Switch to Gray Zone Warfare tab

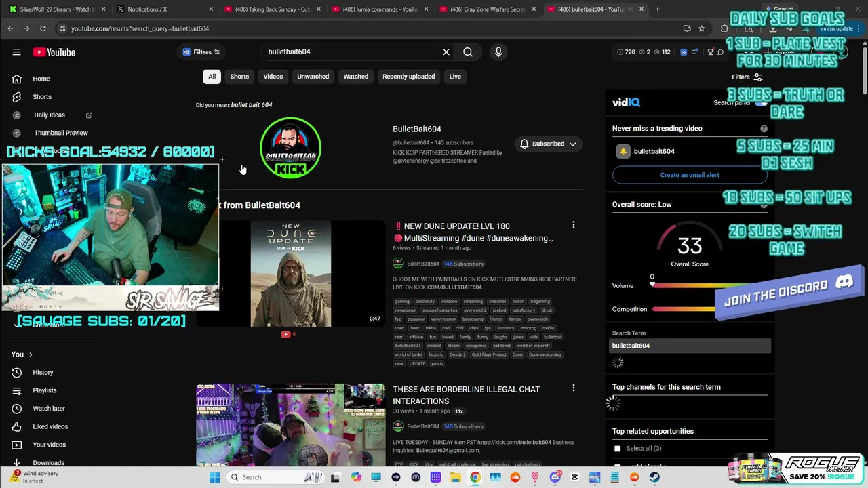tap(488, 9)
